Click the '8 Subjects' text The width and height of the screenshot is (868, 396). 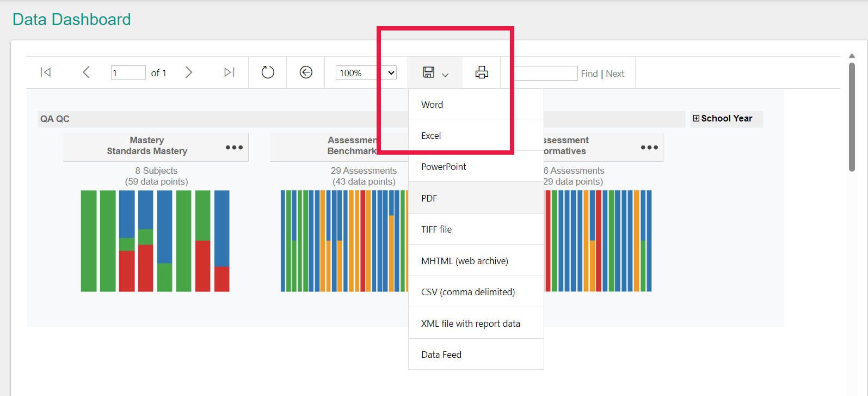tap(156, 170)
